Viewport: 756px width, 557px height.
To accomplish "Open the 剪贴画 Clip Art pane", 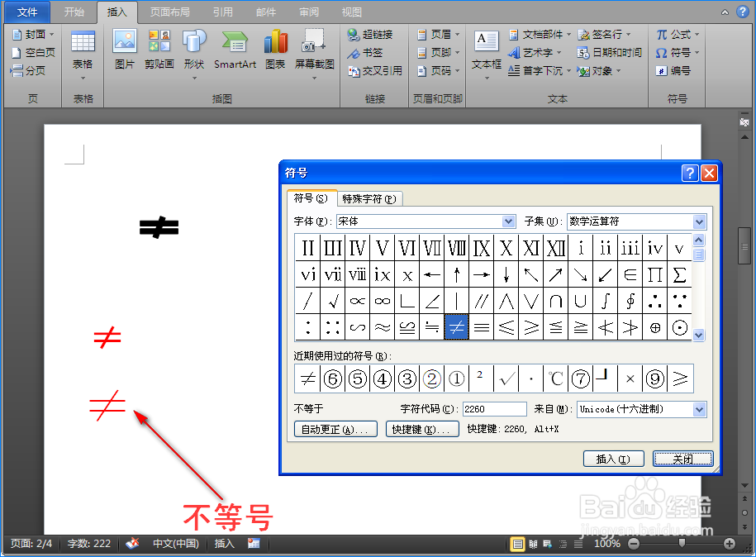I will (x=159, y=50).
